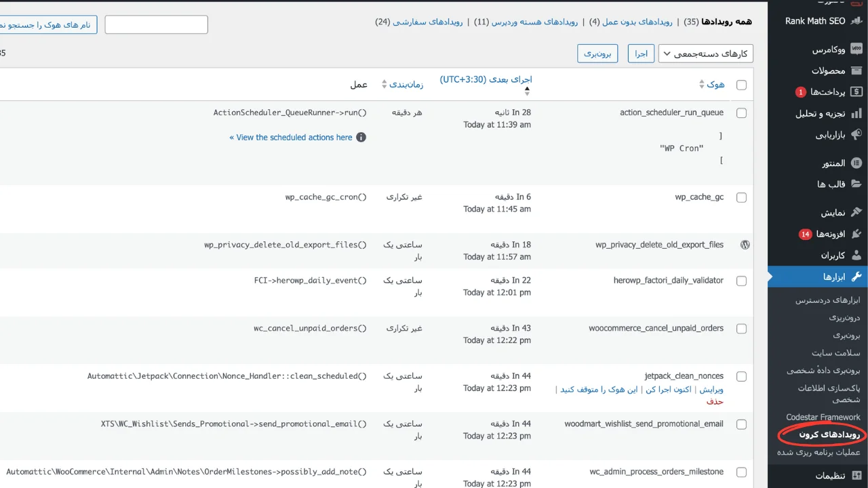Click the نمایش appearance brush icon
868x488 pixels.
tap(857, 213)
